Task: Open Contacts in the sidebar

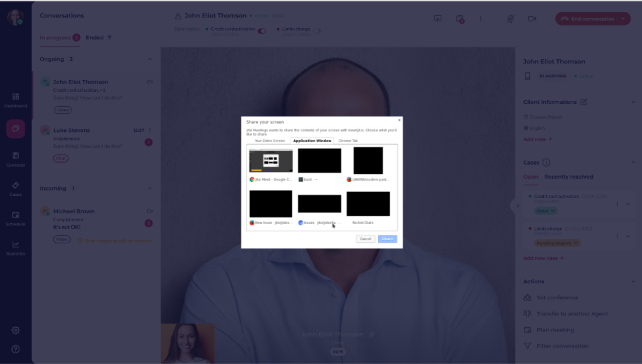Action: [15, 159]
